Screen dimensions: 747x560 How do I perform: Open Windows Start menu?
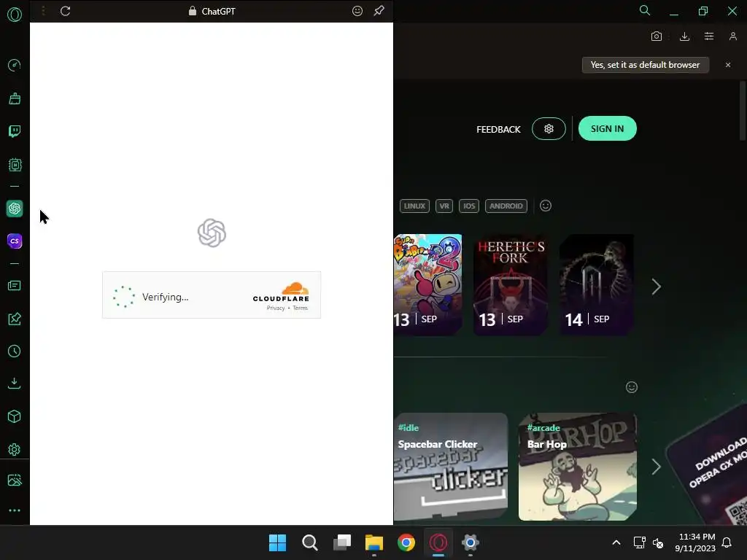click(x=277, y=542)
